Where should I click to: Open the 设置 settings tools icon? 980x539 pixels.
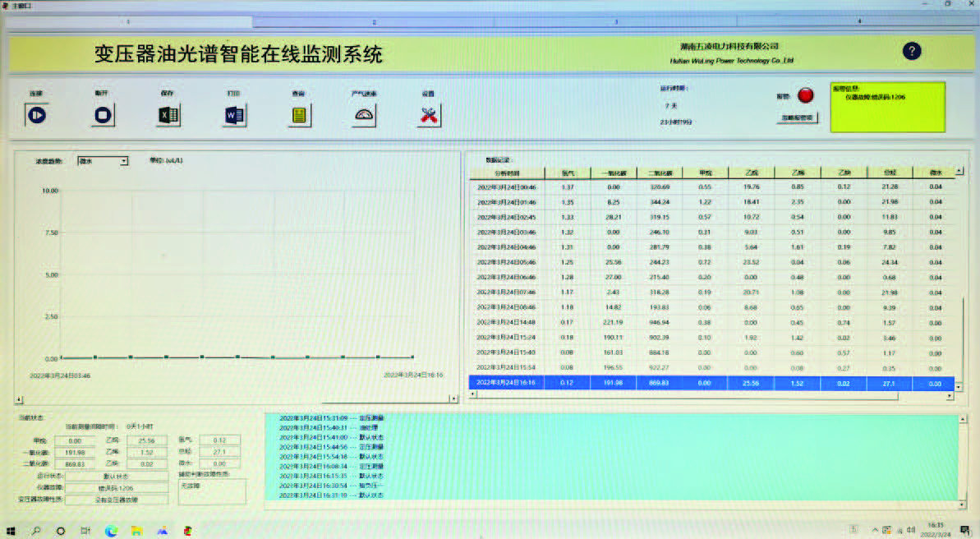(429, 115)
